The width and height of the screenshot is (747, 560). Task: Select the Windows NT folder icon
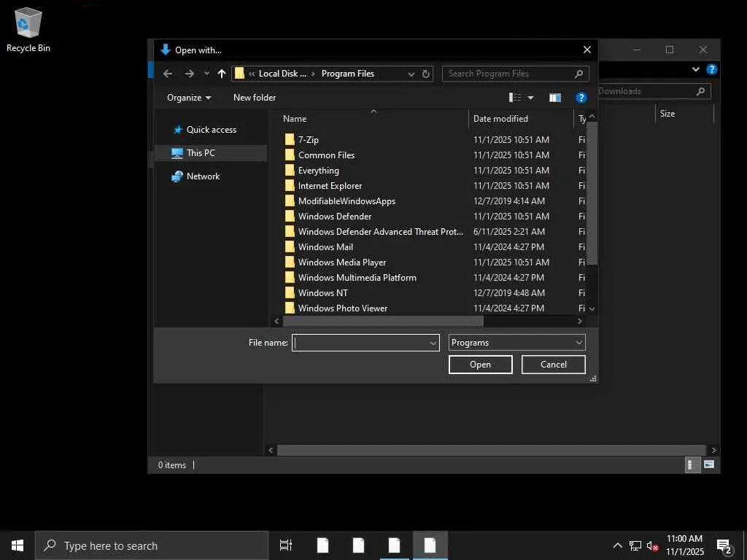point(290,293)
